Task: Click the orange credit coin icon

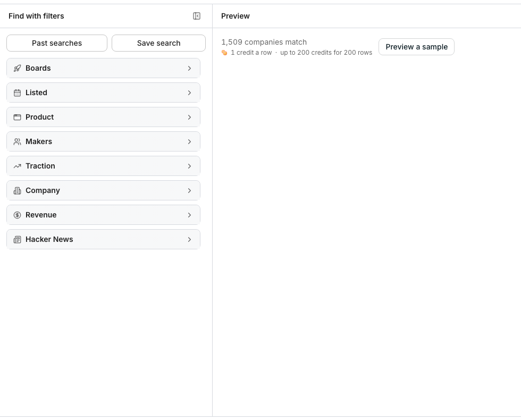Action: [x=224, y=53]
